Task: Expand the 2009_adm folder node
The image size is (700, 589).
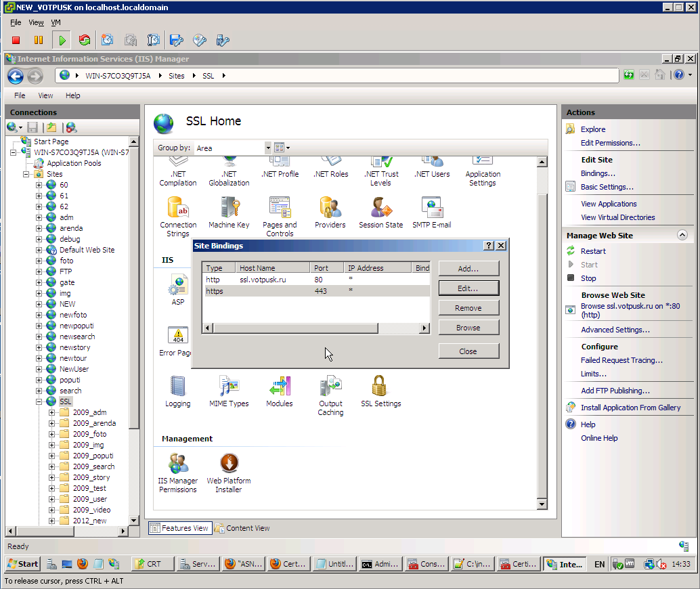Action: point(51,412)
